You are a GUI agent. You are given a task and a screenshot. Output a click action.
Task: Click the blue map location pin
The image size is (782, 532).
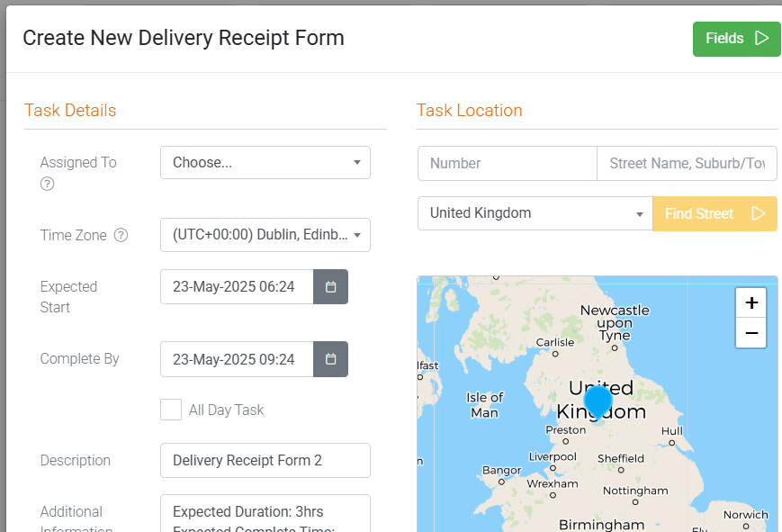coord(598,401)
